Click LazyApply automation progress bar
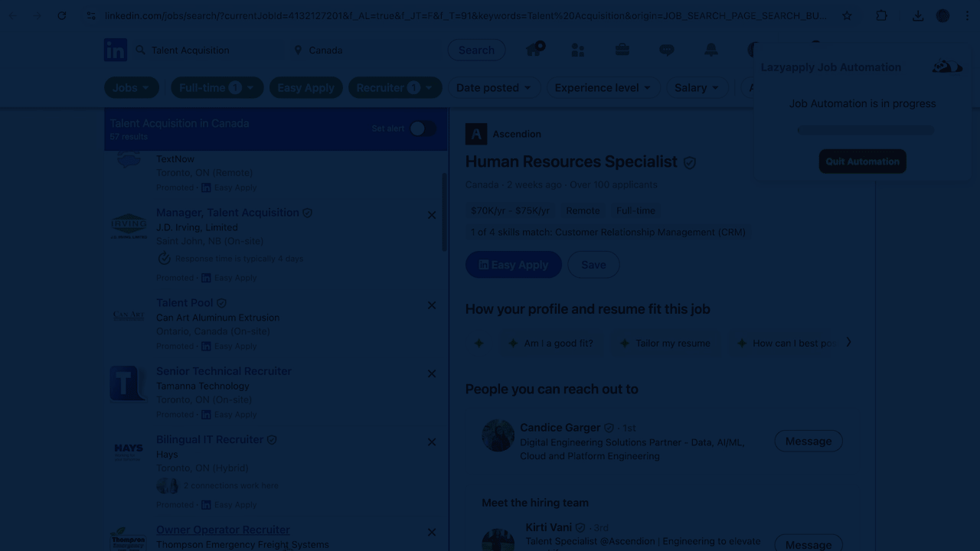The image size is (980, 551). [x=865, y=130]
